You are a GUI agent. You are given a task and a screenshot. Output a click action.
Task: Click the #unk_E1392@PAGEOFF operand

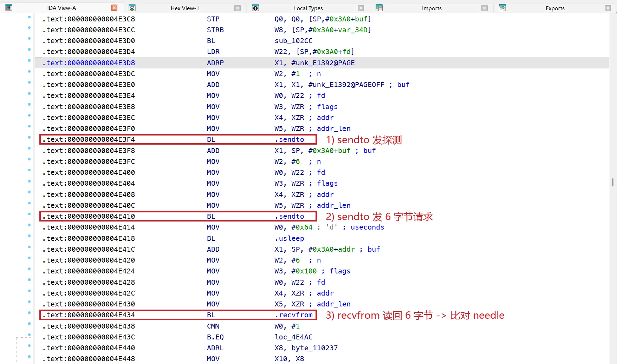click(346, 85)
